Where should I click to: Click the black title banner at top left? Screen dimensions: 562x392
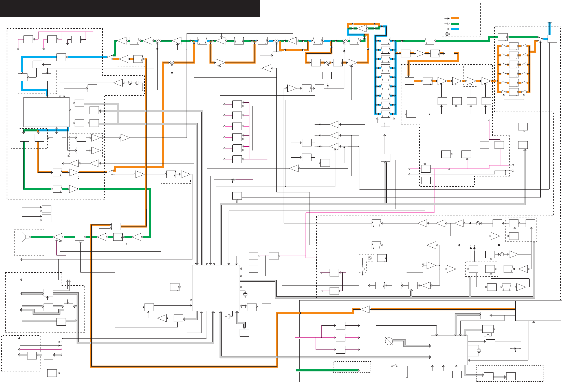click(130, 9)
